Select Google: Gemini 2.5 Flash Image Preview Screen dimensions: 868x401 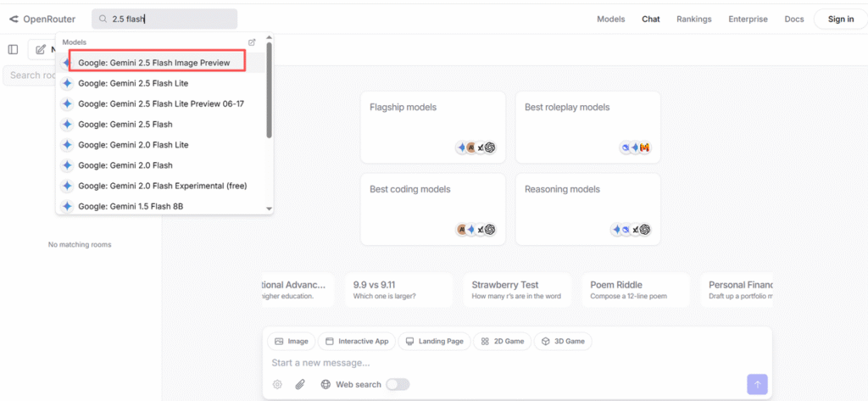(160, 63)
